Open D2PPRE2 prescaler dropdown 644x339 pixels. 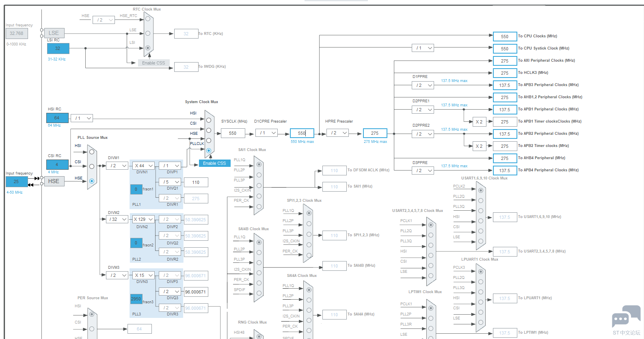423,134
